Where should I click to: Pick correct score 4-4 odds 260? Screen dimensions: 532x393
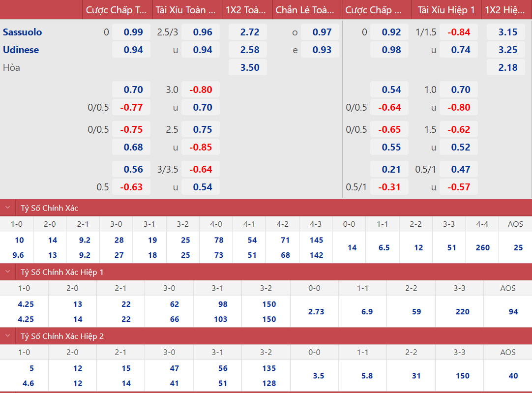coord(482,247)
